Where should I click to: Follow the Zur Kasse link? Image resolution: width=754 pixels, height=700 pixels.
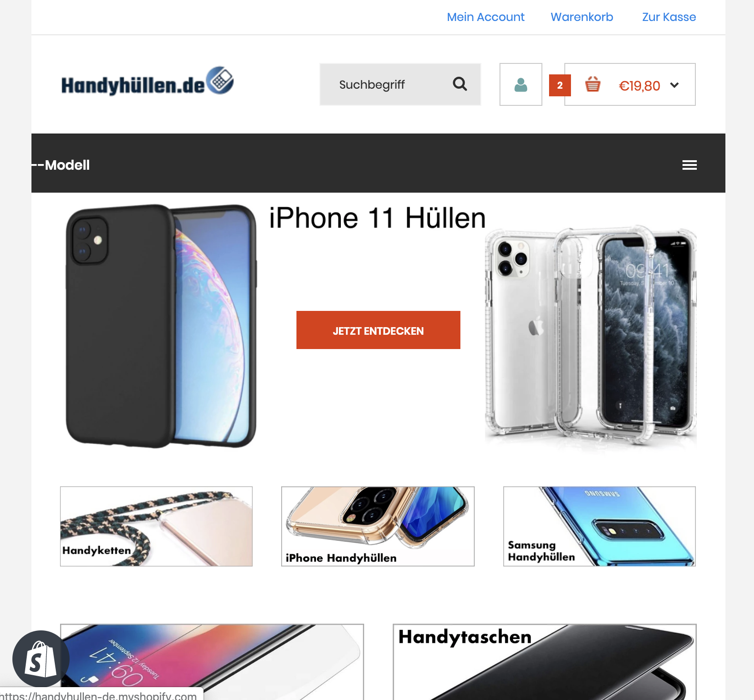(x=669, y=17)
